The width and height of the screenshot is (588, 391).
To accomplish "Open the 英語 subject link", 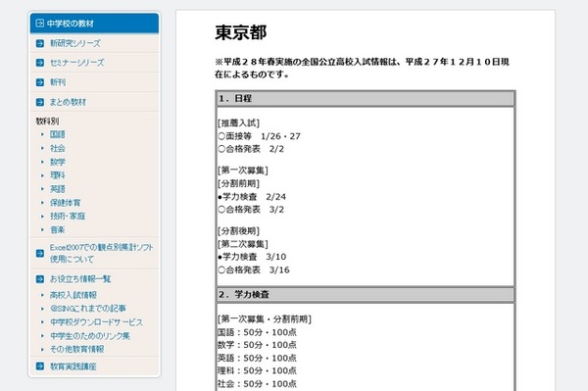I will (58, 189).
